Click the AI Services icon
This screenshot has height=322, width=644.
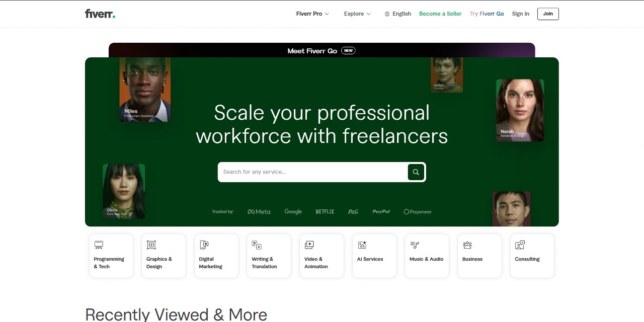pos(362,245)
